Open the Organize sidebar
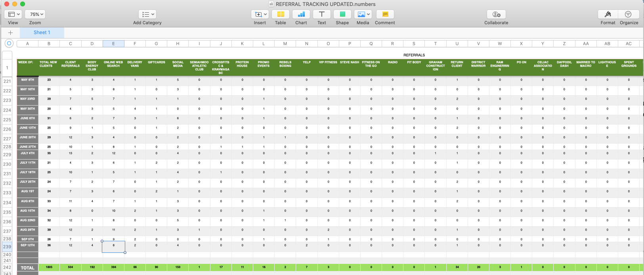Image resolution: width=644 pixels, height=275 pixels. tap(629, 14)
